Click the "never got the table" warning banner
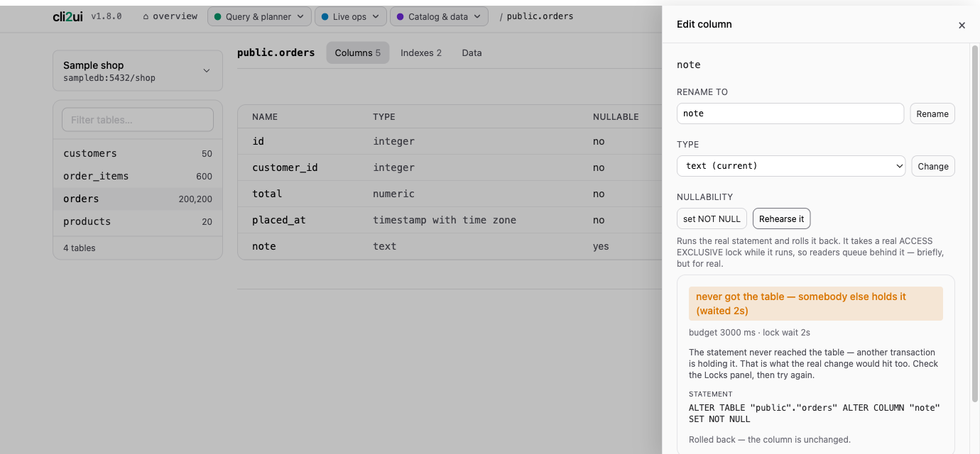 816,304
